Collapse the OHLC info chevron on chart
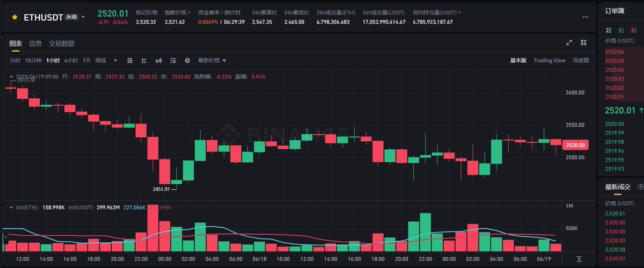644x268 pixels. click(11, 77)
